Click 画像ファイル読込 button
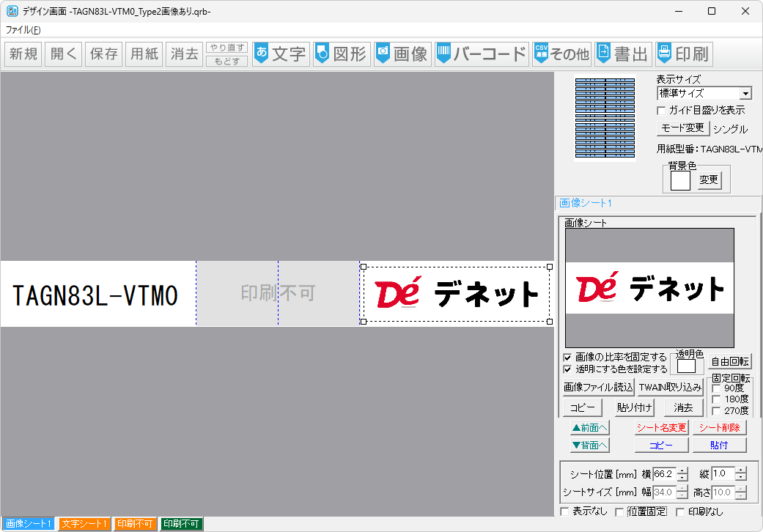 tap(598, 387)
